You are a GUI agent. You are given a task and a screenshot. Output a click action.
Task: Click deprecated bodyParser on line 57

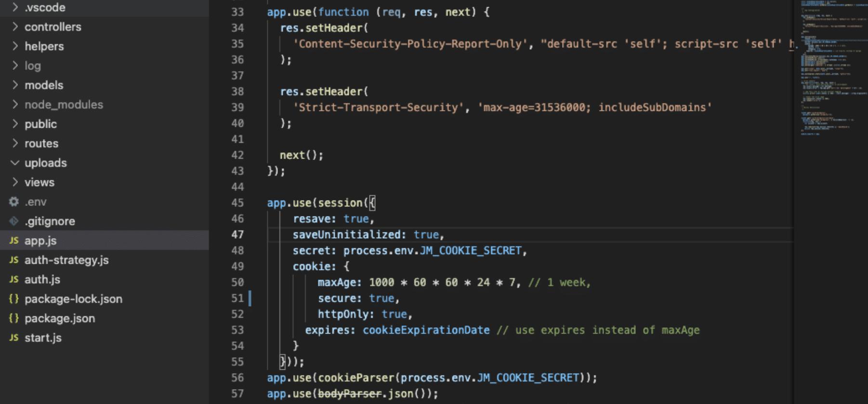(x=350, y=393)
